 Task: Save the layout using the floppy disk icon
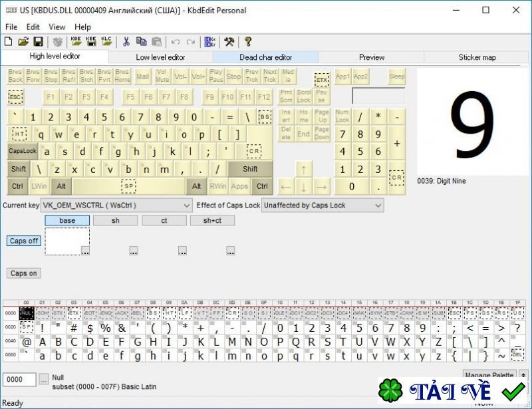[x=38, y=42]
